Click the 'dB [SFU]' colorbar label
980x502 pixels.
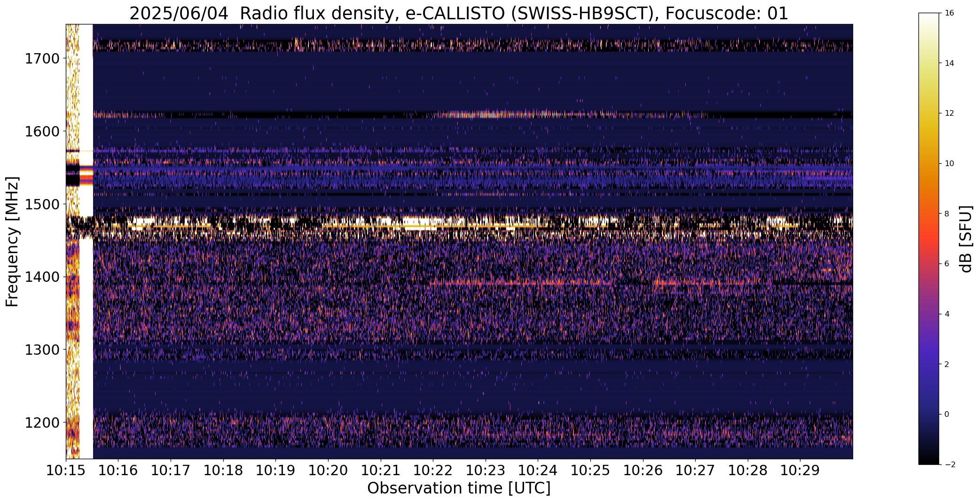[x=965, y=239]
